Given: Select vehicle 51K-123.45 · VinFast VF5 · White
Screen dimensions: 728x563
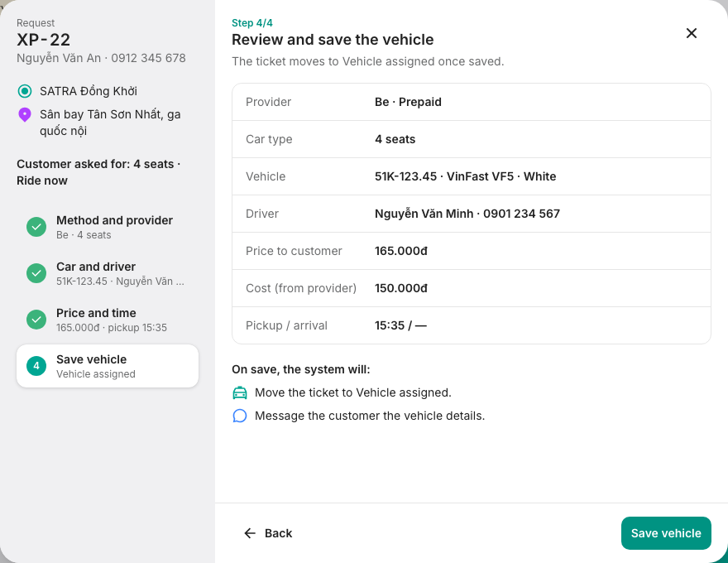Looking at the screenshot, I should (465, 176).
